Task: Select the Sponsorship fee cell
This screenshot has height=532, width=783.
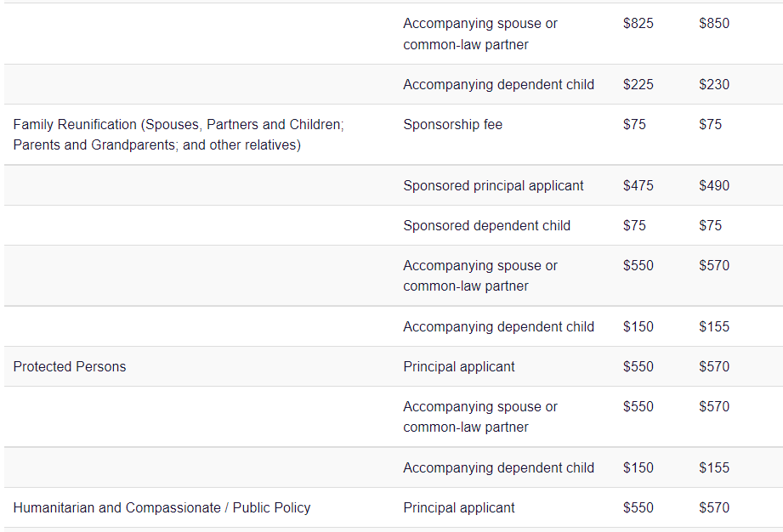Action: click(x=452, y=124)
